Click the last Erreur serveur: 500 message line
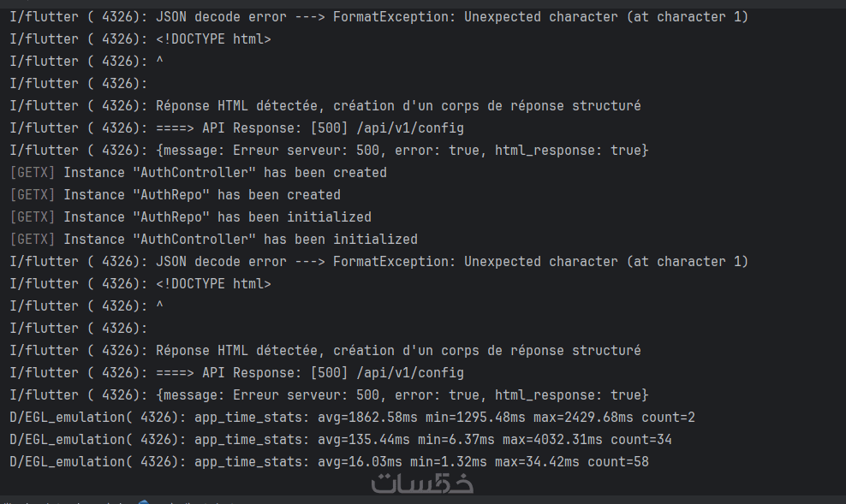846x504 pixels. tap(402, 395)
